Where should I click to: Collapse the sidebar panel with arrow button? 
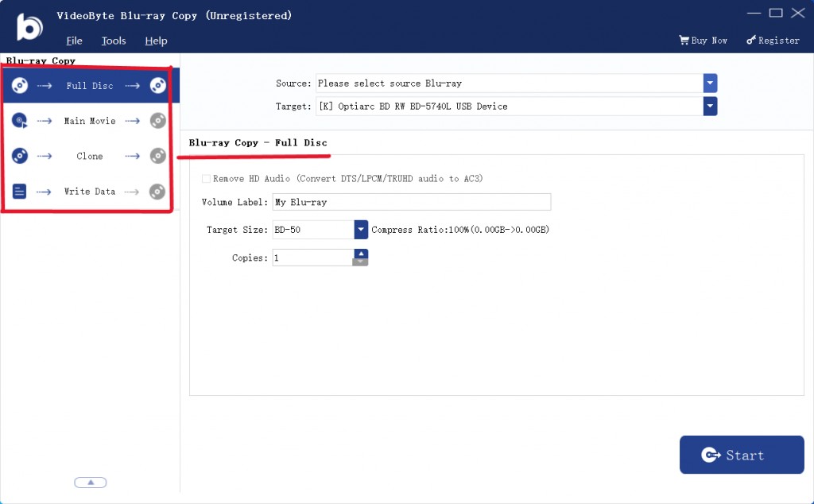91,483
